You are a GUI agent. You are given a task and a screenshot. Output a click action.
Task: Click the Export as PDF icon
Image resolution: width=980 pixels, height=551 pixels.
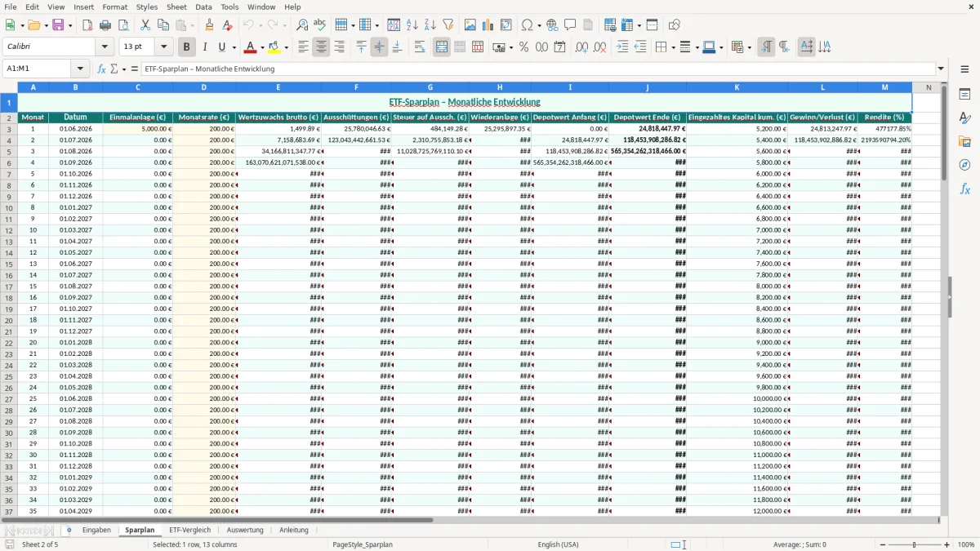pos(87,25)
